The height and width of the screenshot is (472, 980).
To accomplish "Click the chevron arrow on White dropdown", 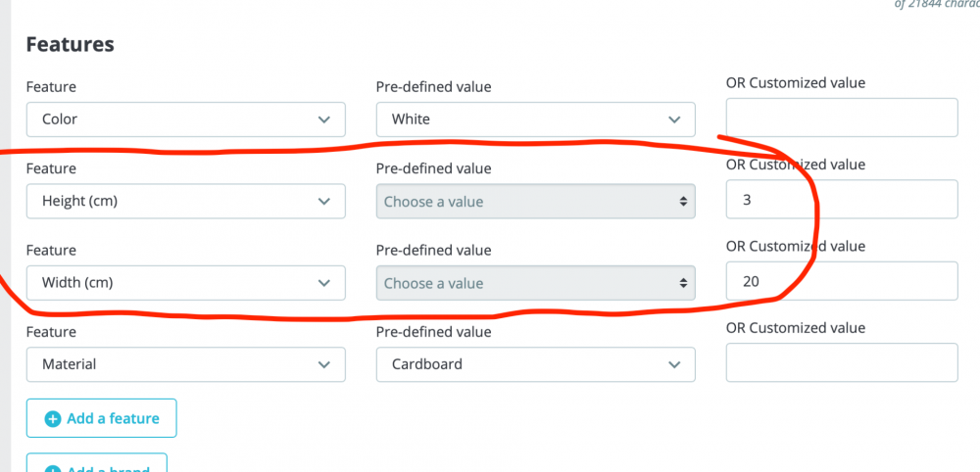I will [x=674, y=119].
